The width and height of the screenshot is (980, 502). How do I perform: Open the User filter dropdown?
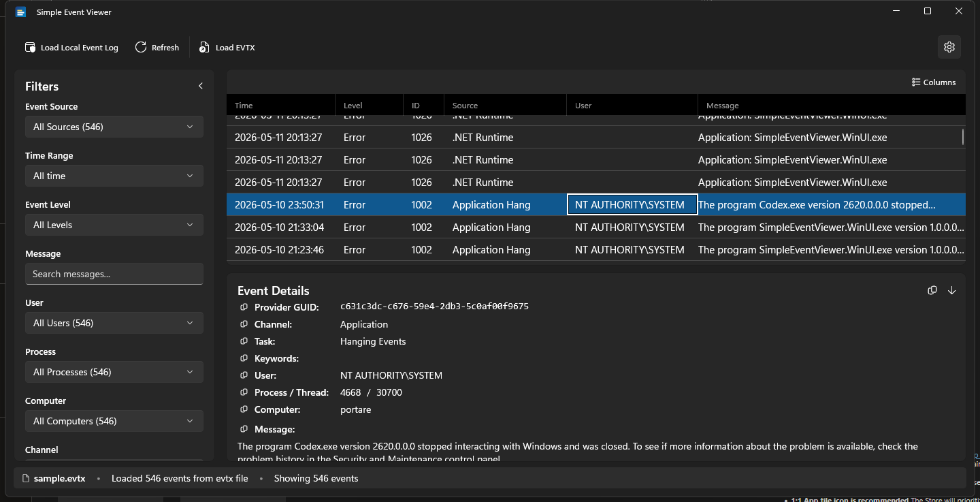[114, 323]
